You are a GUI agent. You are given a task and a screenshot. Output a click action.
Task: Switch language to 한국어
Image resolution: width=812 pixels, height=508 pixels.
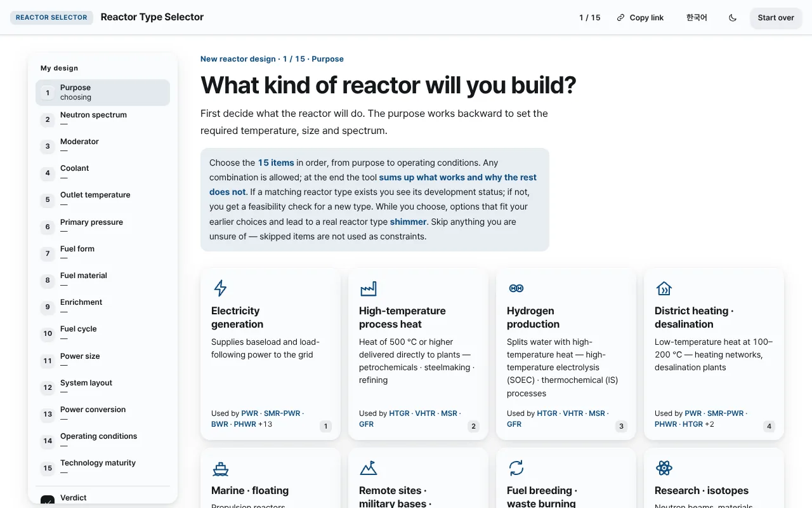[697, 18]
